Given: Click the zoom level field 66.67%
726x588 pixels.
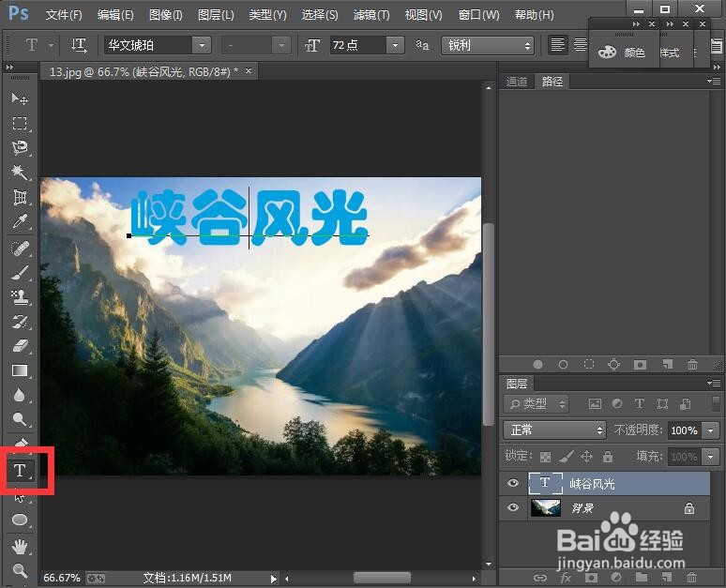Looking at the screenshot, I should click(x=62, y=578).
